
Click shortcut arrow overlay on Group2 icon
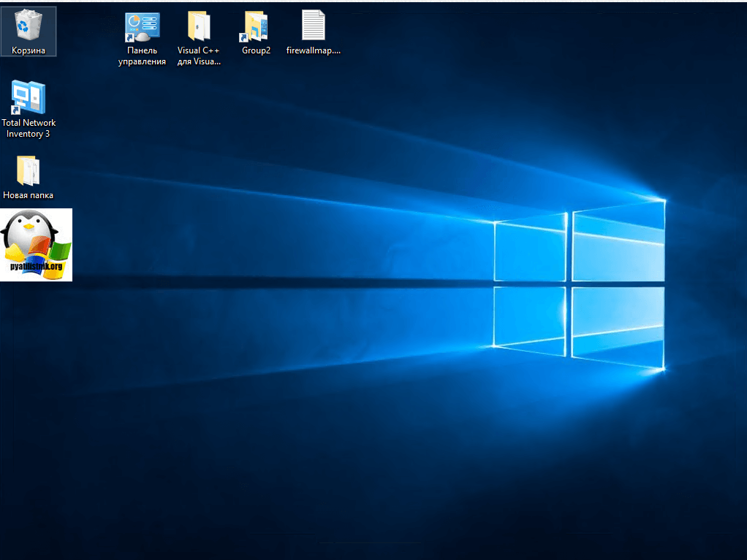point(244,37)
